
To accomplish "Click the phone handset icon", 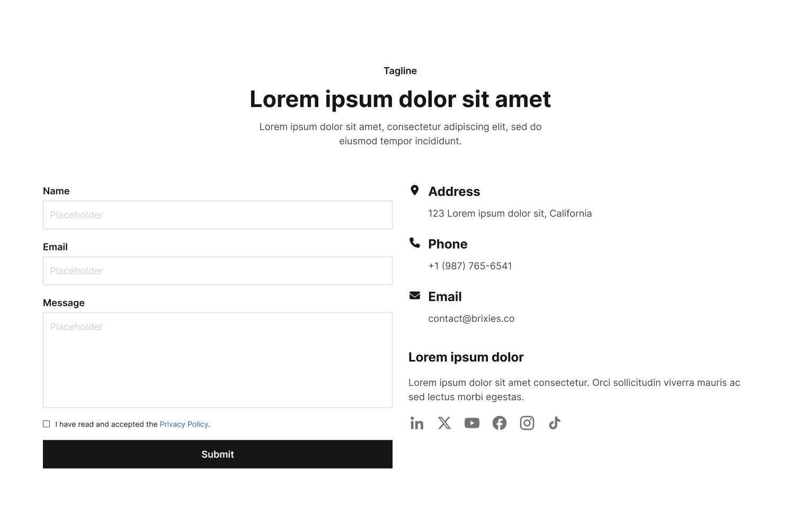I will coord(415,242).
